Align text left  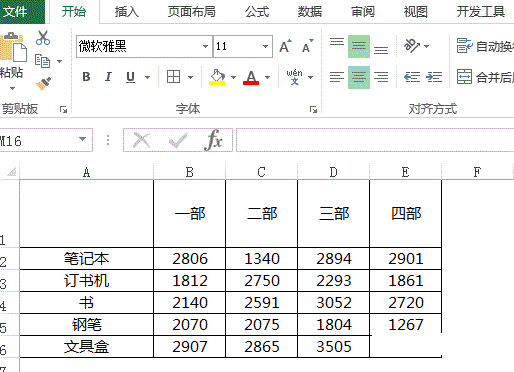tap(337, 77)
